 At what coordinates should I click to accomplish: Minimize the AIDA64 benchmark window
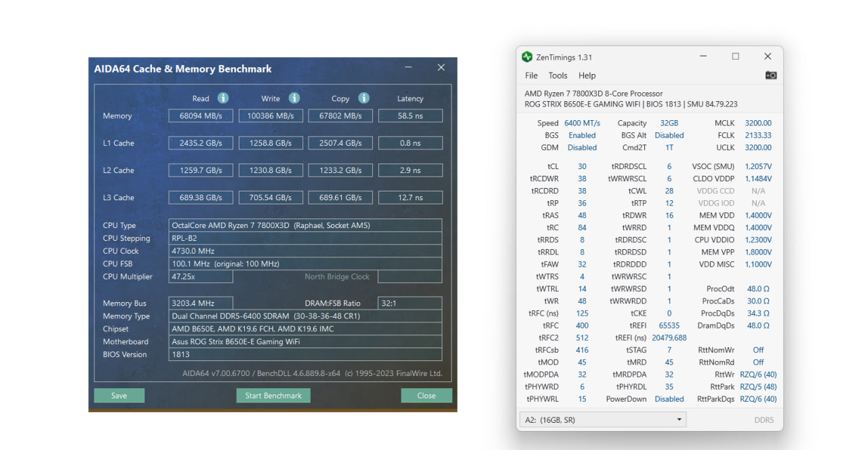pos(408,68)
